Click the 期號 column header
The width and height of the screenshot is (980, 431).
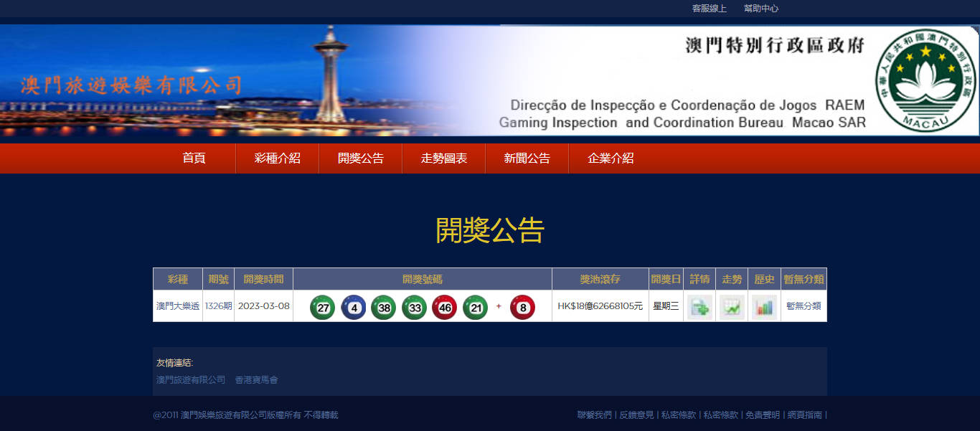point(218,279)
